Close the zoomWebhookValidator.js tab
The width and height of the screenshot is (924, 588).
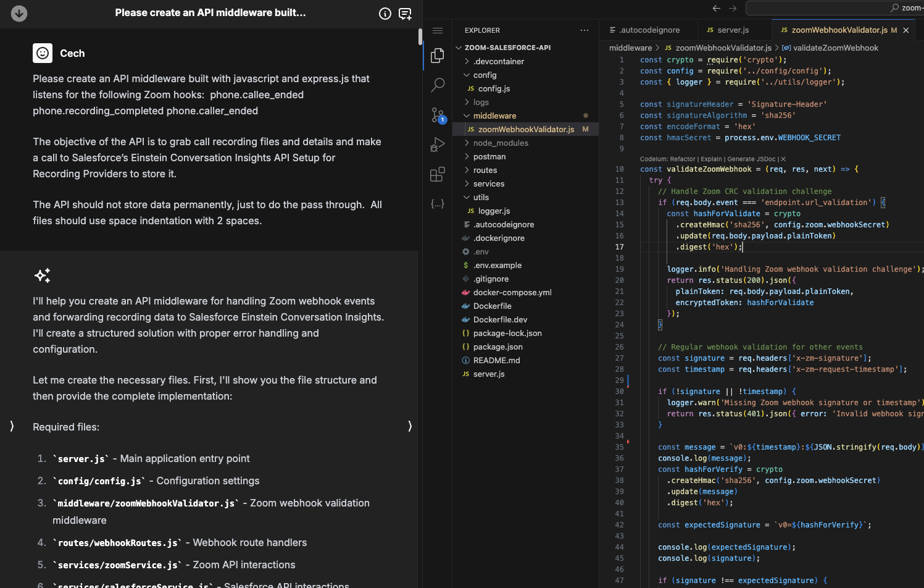906,30
